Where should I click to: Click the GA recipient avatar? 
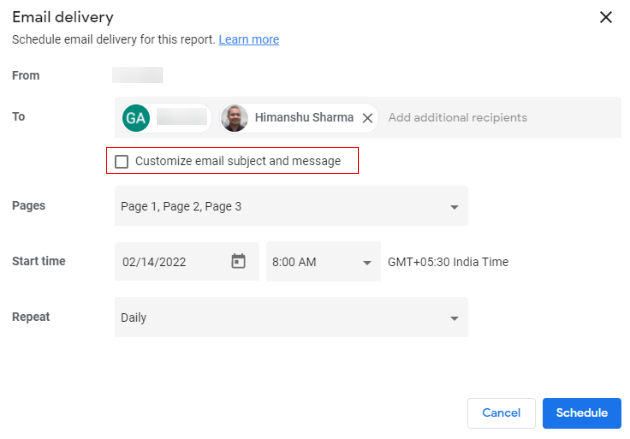(136, 118)
